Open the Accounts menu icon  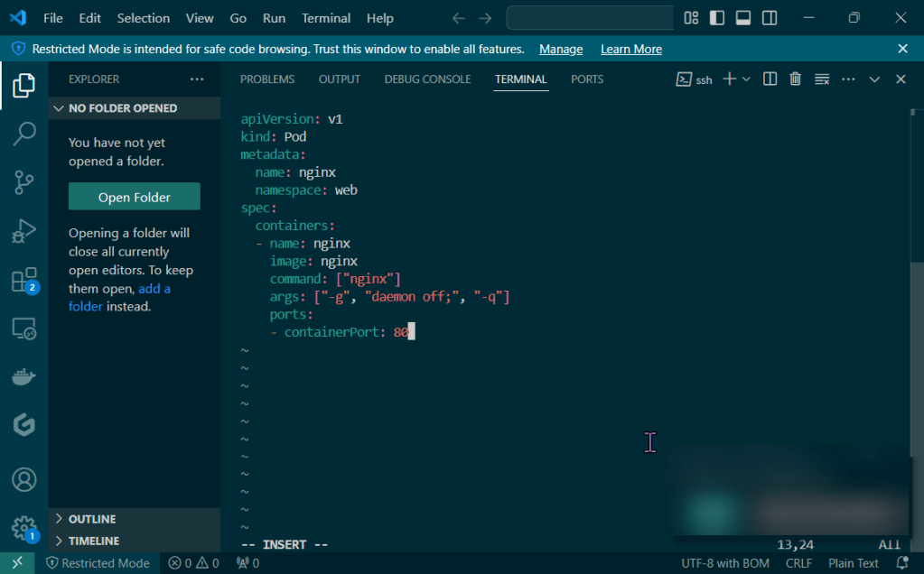pyautogui.click(x=24, y=478)
